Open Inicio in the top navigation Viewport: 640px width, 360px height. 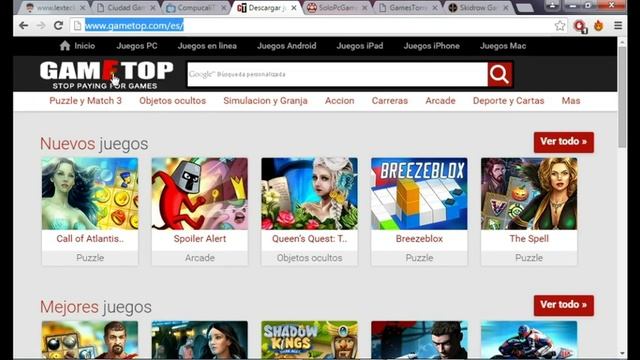point(84,46)
